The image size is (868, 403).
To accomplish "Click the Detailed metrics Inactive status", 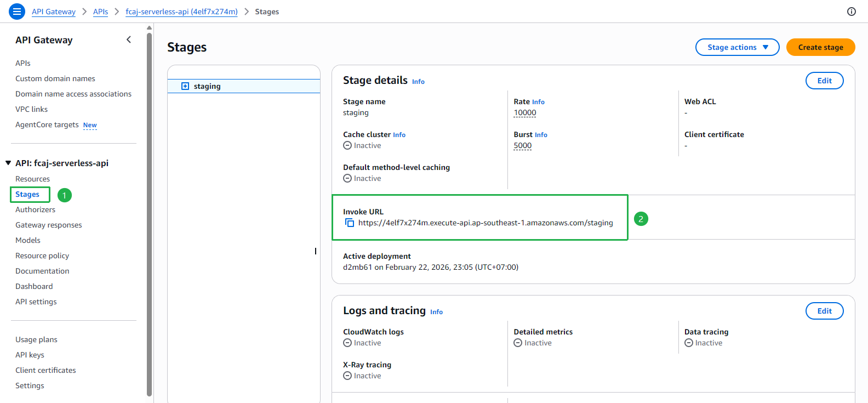I will point(533,343).
